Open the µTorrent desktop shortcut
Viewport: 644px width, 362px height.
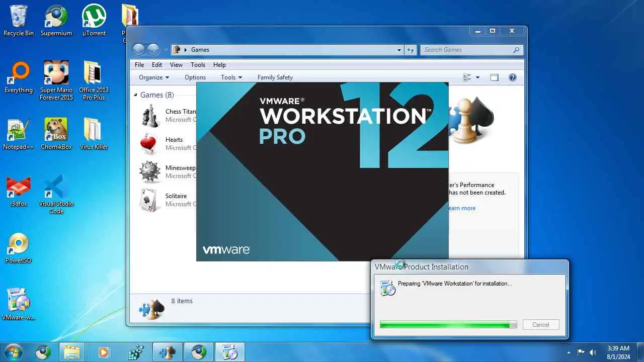94,21
